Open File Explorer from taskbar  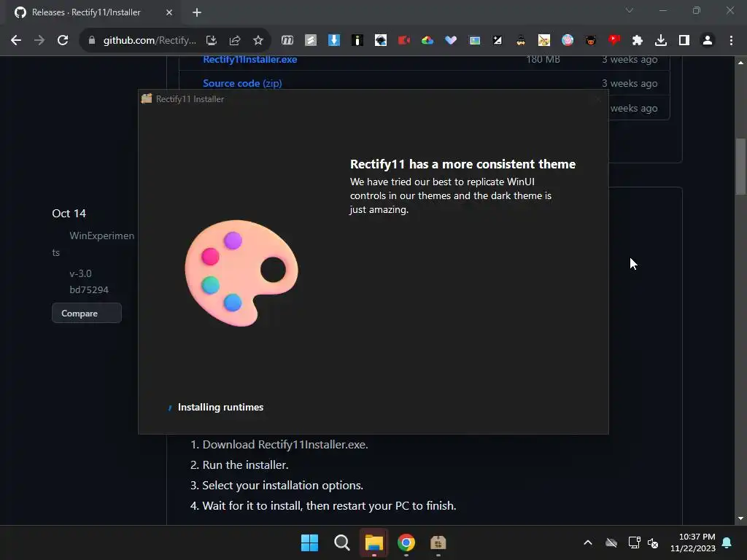[374, 542]
